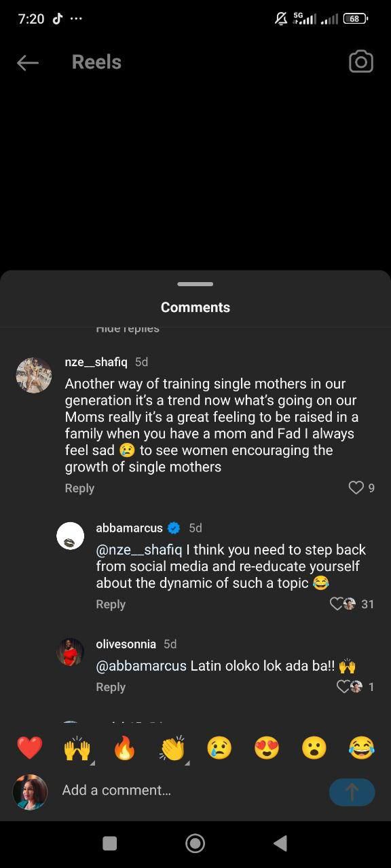This screenshot has height=868, width=391.
Task: Tap Reply under abbamarcus's reply
Action: pos(111,604)
